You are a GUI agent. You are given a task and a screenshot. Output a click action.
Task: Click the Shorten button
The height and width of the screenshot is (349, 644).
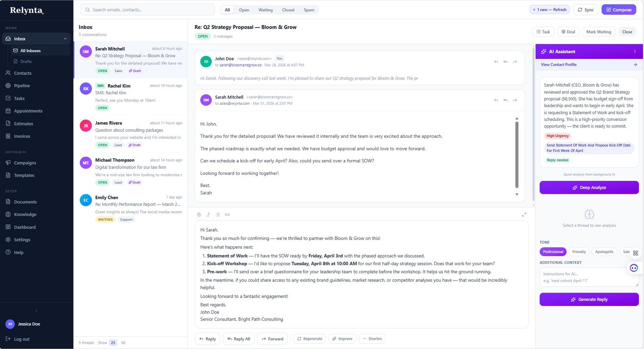pos(372,339)
